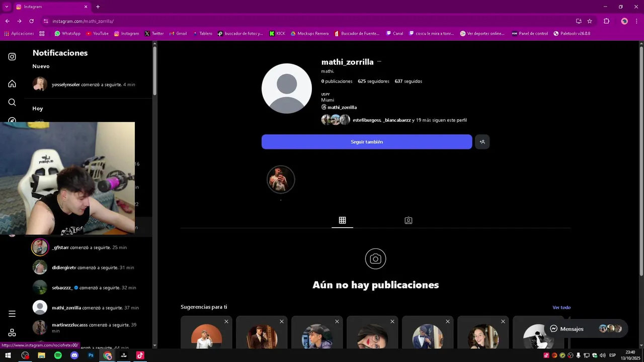Open the Chrome profile avatar

coord(624,21)
